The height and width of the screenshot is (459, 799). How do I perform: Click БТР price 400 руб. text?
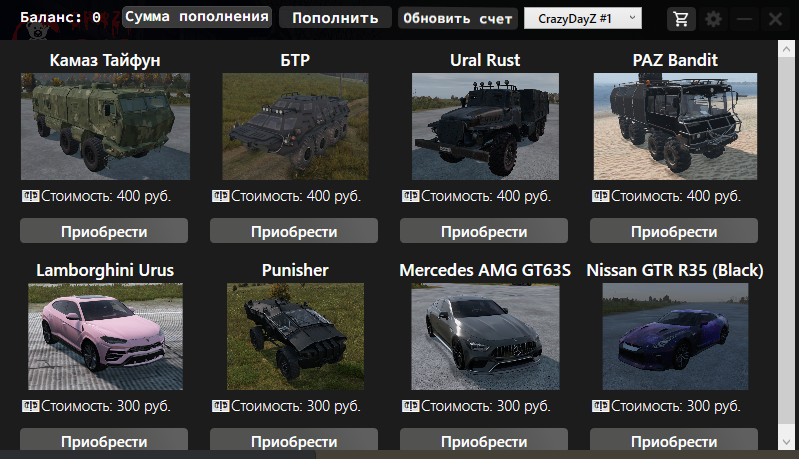click(296, 196)
